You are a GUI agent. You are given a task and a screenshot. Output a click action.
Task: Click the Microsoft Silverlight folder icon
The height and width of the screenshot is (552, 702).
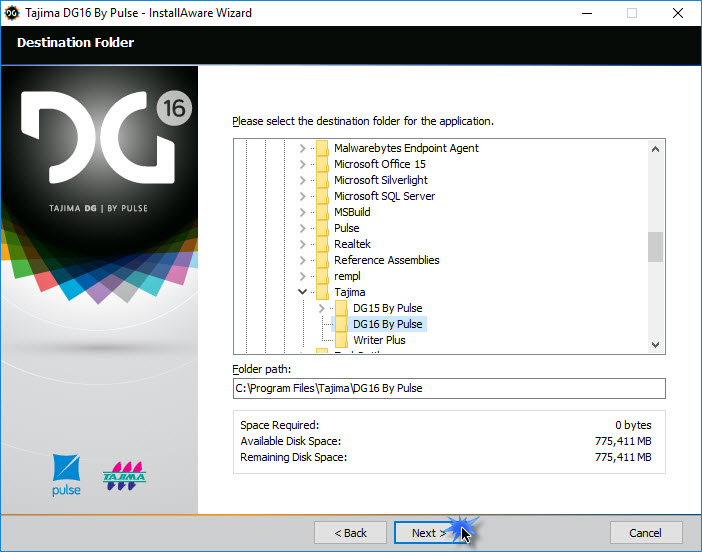coord(322,180)
